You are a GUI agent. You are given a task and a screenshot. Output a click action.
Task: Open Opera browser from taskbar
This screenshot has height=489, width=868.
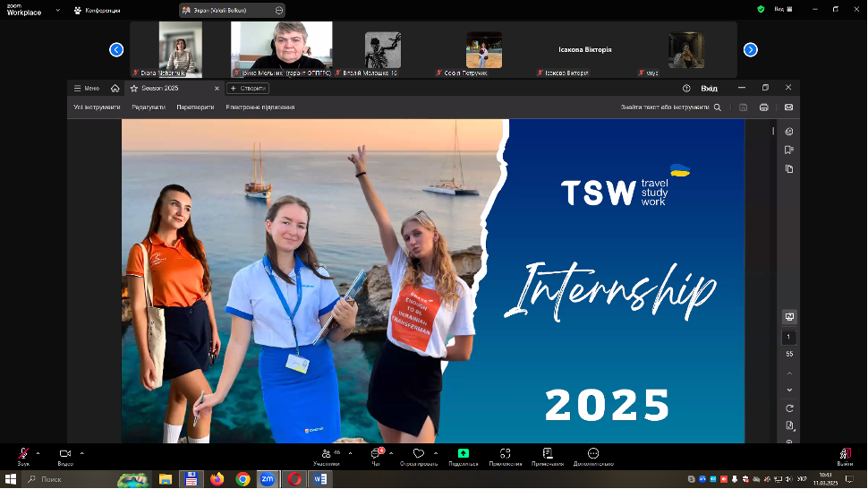(x=294, y=479)
